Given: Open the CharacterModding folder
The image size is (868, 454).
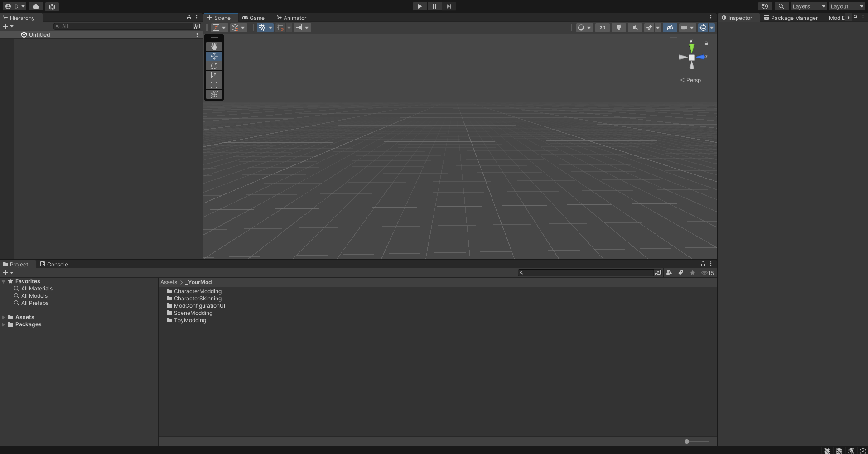Looking at the screenshot, I should [x=198, y=291].
